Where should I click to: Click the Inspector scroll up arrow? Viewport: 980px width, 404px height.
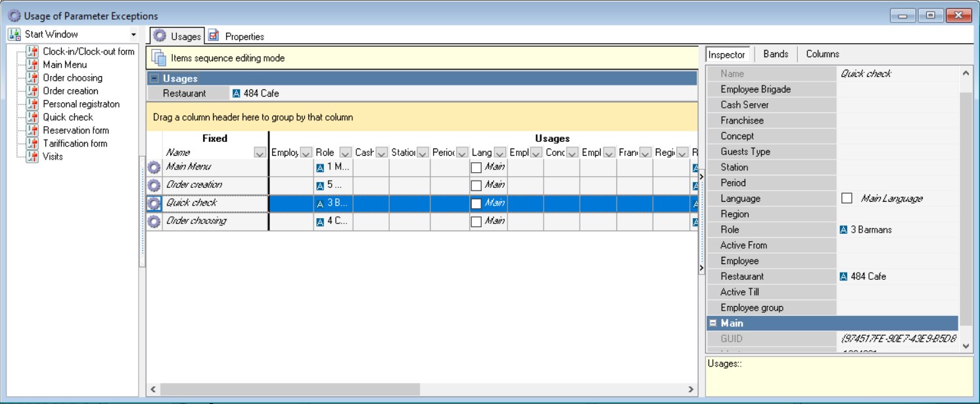(x=966, y=74)
